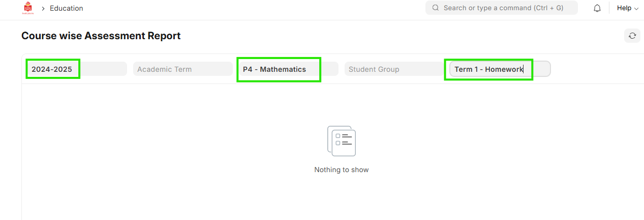Screen dimensions: 644x220
Task: Select the Academic Term filter field
Action: coord(182,69)
